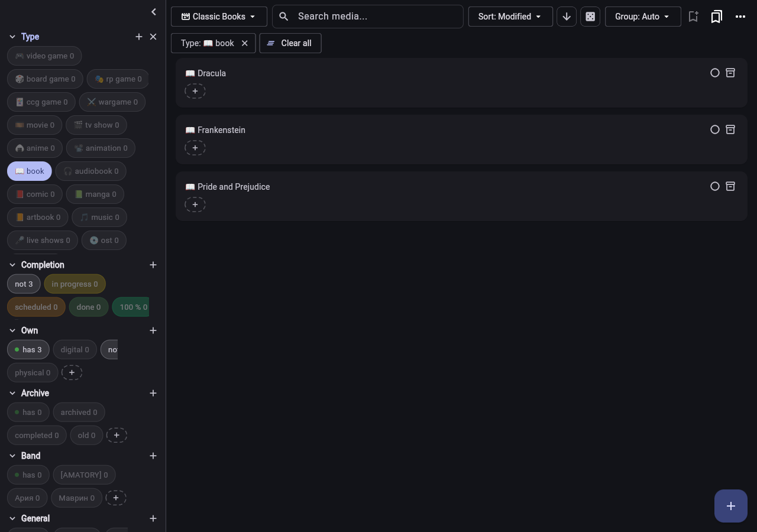Screen dimensions: 757x532
Task: Add a tag to Frankenstein
Action: coord(195,148)
